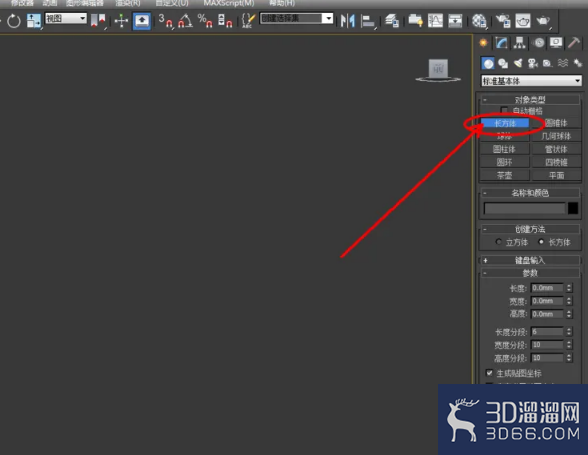588x455 pixels.
Task: Open the Schematic View
Action: pyautogui.click(x=455, y=21)
